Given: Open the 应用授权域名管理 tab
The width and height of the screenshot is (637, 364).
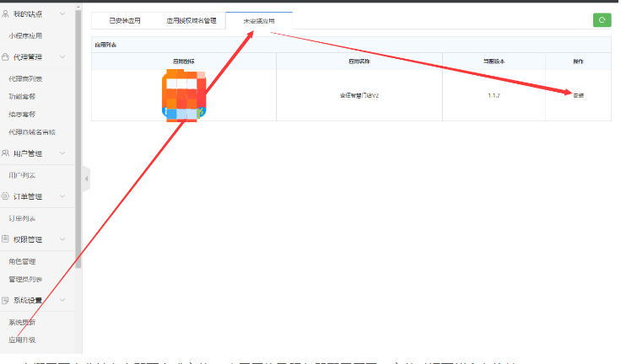Looking at the screenshot, I should 192,21.
